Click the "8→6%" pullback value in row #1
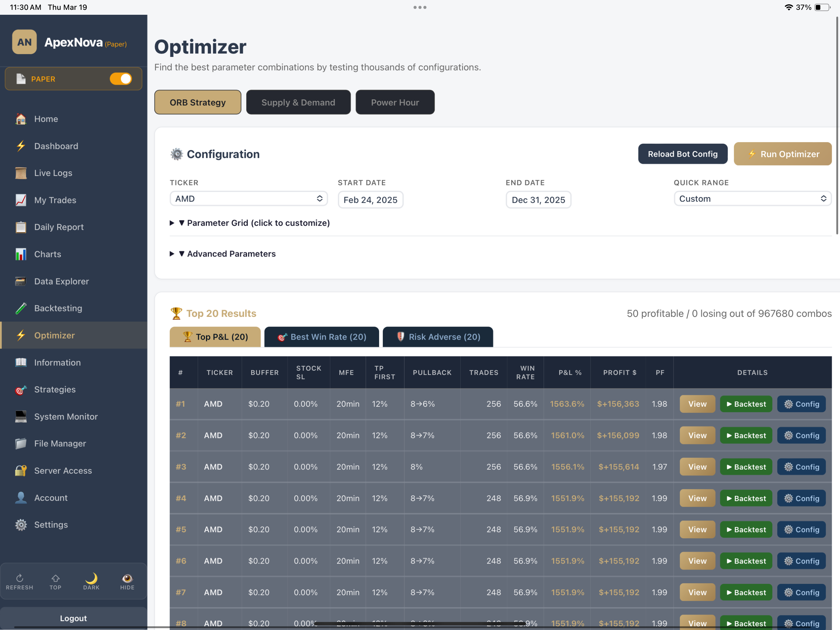The width and height of the screenshot is (840, 630). tap(422, 404)
